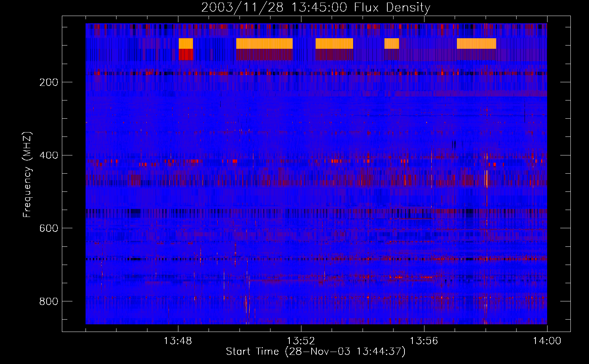Click the 13:56 time axis label
The image size is (589, 364).
424,341
